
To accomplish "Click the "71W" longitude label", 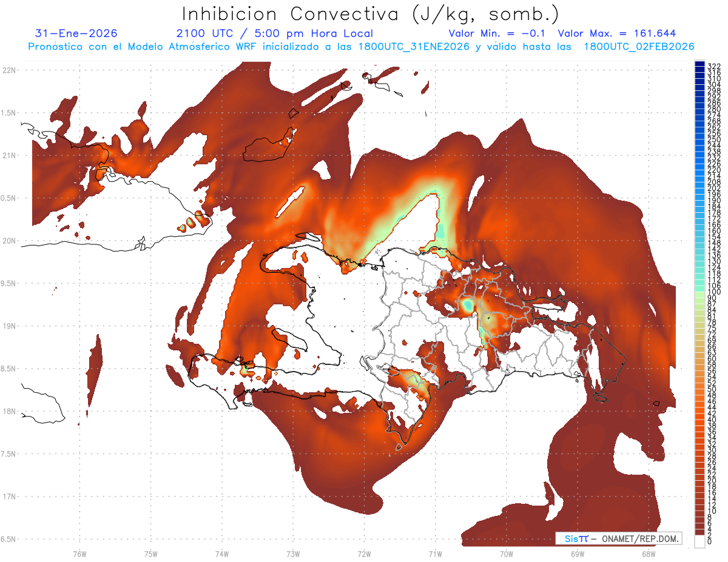I will pos(435,554).
